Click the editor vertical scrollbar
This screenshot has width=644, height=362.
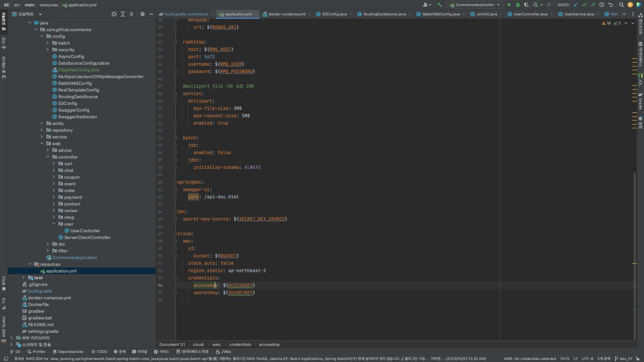(634, 255)
